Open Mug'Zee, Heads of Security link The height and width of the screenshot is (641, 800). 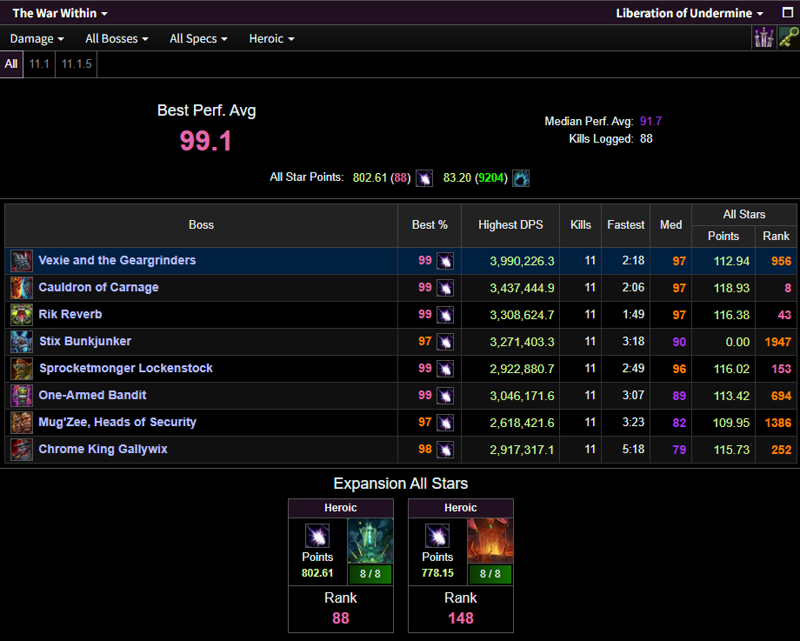[117, 422]
